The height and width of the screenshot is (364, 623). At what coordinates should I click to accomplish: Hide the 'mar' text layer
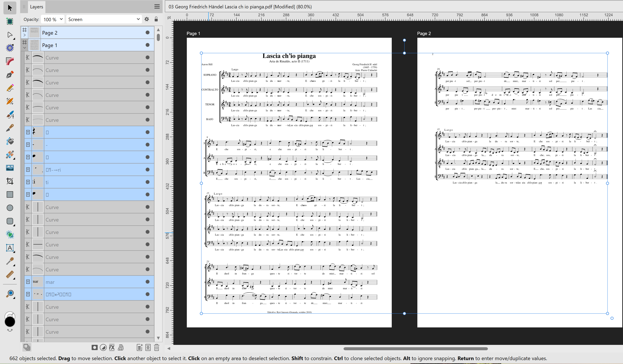148,282
